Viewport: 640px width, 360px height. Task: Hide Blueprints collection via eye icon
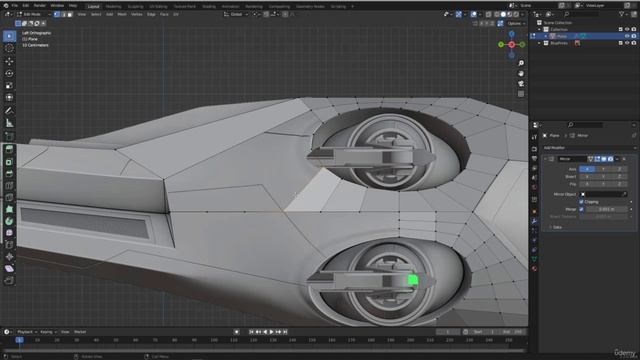(x=627, y=43)
